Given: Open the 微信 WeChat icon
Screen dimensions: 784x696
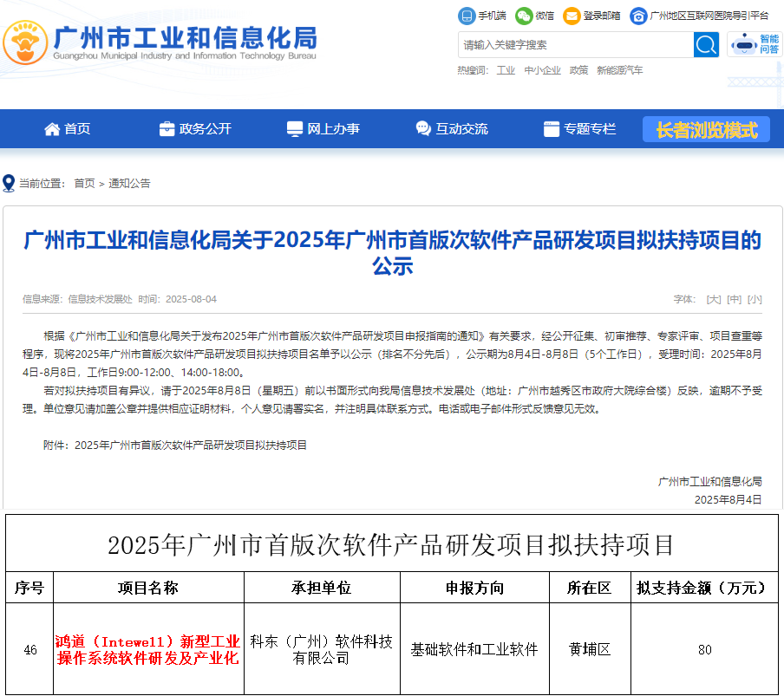Looking at the screenshot, I should point(524,16).
